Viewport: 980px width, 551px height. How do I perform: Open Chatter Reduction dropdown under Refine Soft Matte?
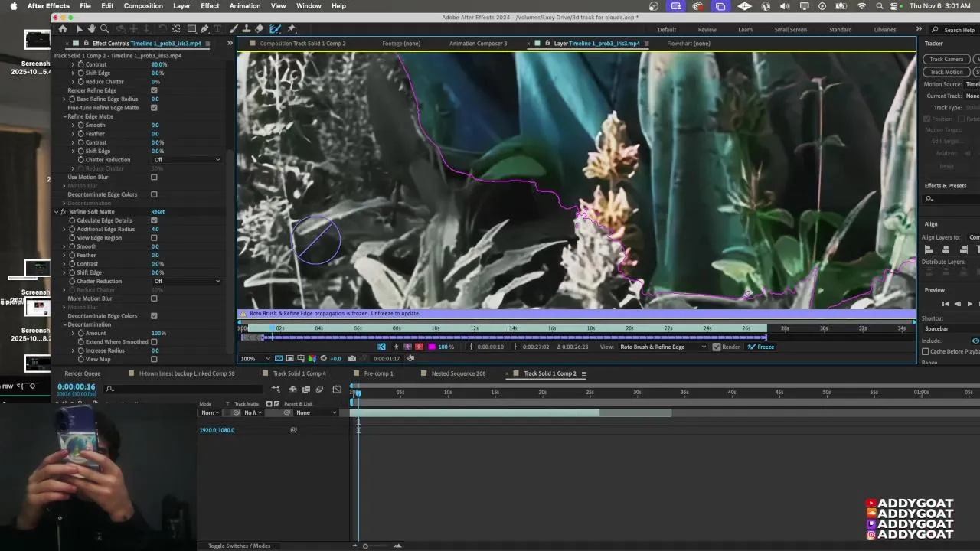[187, 281]
